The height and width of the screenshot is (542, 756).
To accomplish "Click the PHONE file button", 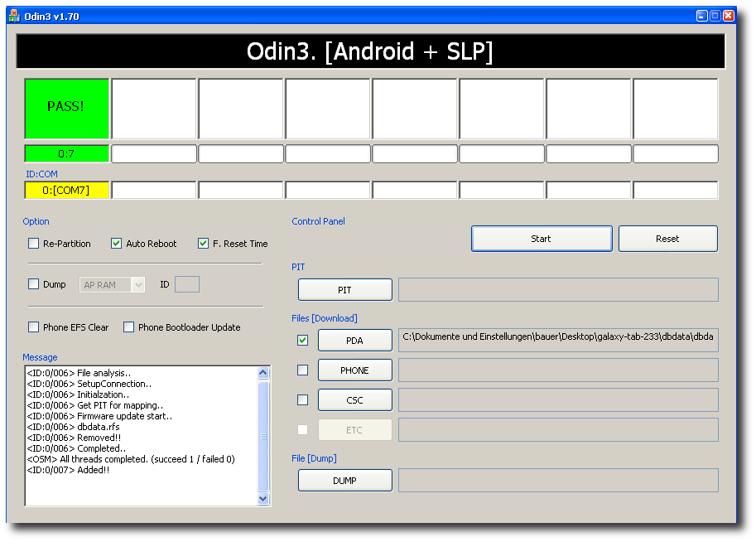I will pyautogui.click(x=355, y=370).
